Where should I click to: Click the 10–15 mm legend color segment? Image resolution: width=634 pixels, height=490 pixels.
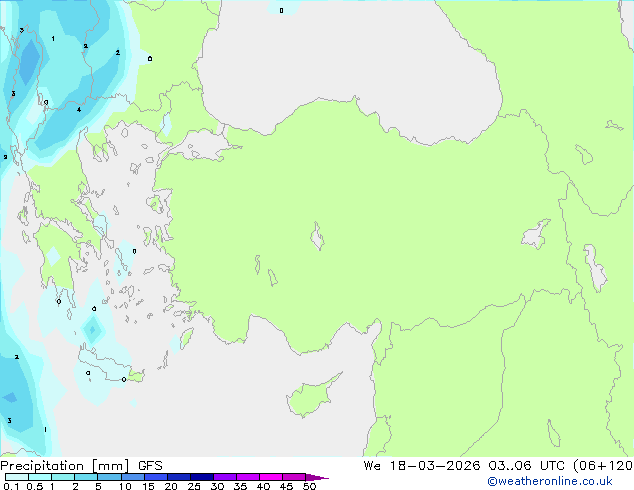[133, 477]
